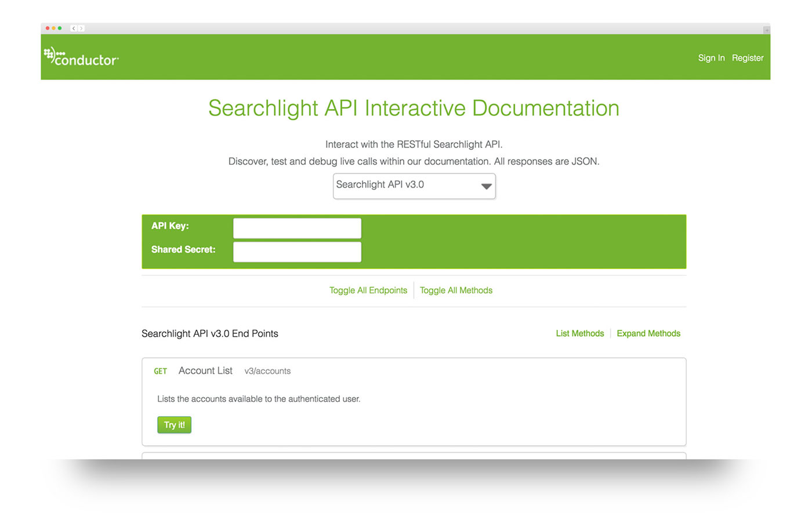Focus the Shared Secret input field
Viewport: 812px width, 530px height.
(297, 252)
